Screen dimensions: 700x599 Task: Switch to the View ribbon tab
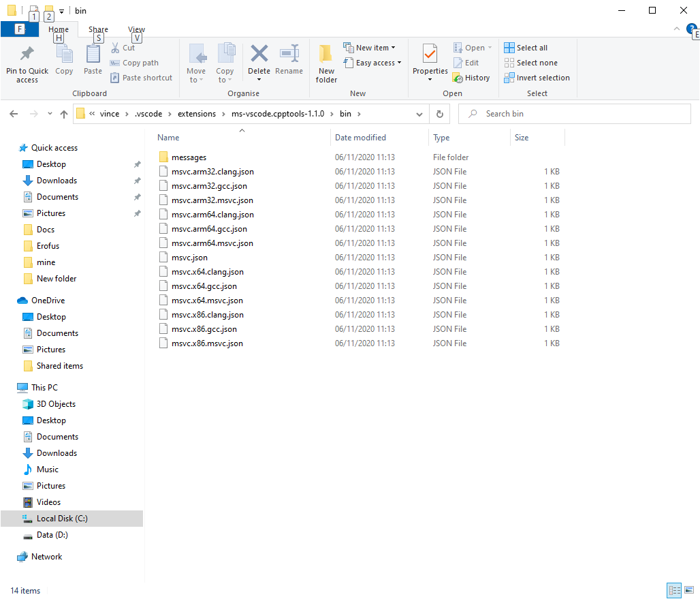click(x=136, y=29)
